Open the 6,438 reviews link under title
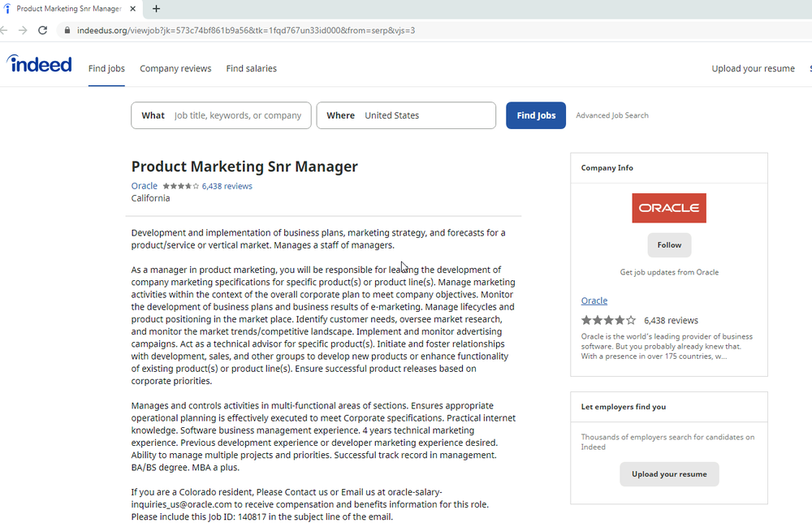 pyautogui.click(x=227, y=186)
